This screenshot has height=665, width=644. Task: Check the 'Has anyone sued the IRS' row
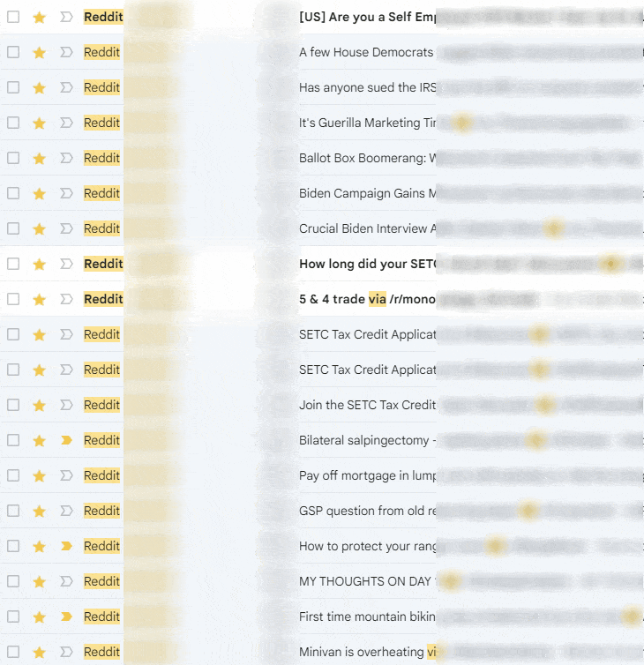tap(13, 87)
